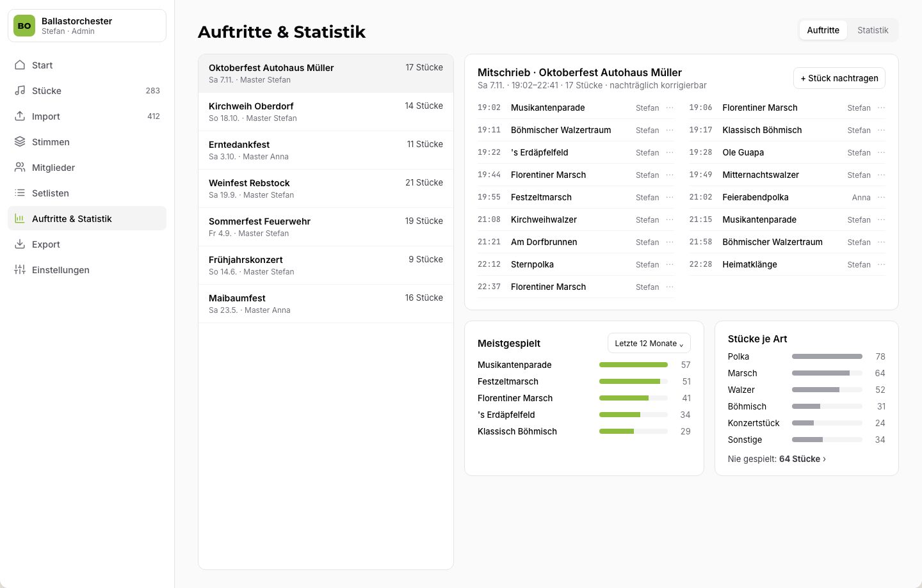Click the Einstellungen sliders icon
This screenshot has height=588, width=922.
[20, 269]
